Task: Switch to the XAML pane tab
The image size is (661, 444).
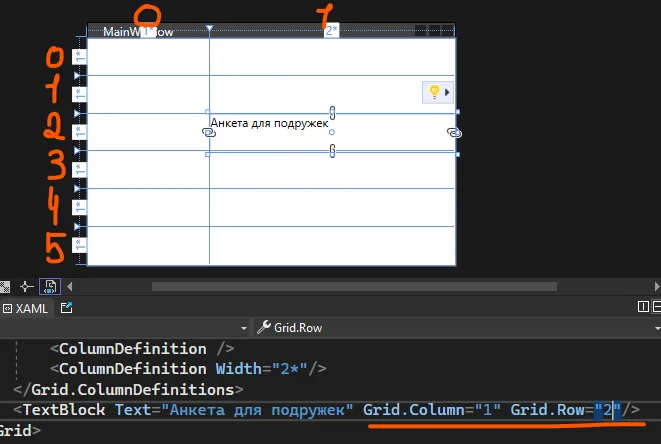Action: (x=25, y=309)
